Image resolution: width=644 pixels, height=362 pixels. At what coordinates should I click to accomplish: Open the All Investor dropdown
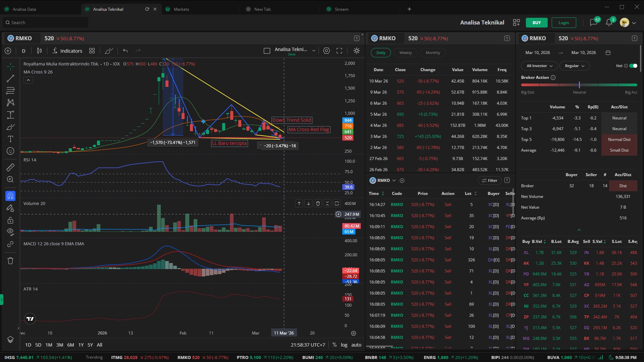click(x=539, y=66)
